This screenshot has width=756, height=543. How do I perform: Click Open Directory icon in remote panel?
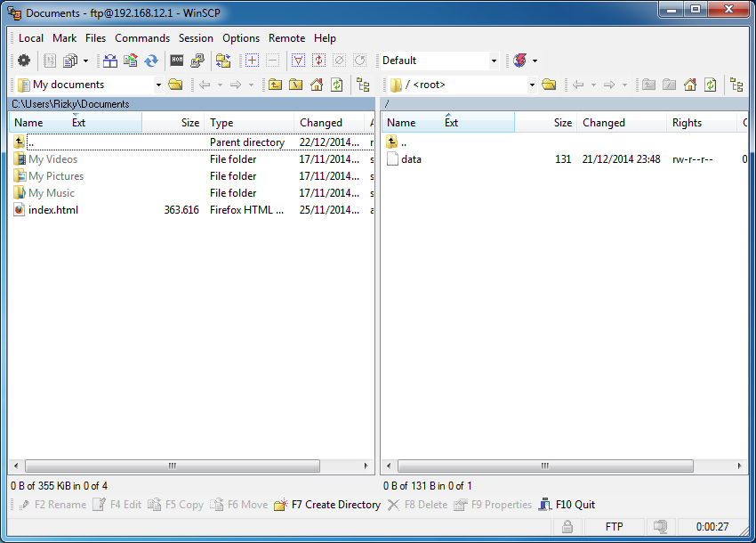(x=549, y=85)
